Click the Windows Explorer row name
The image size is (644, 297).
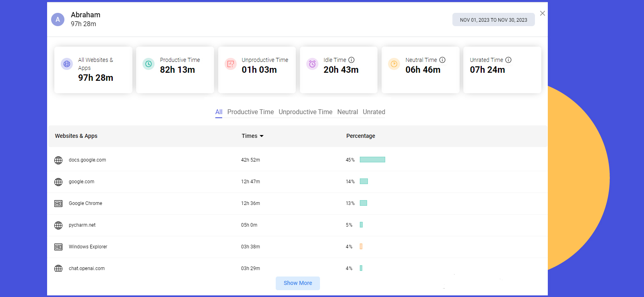[88, 247]
